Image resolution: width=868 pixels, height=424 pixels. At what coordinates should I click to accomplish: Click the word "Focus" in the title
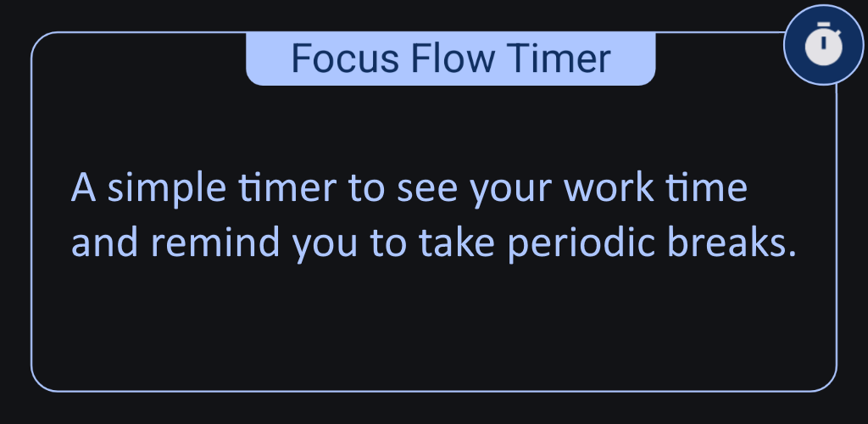(345, 59)
